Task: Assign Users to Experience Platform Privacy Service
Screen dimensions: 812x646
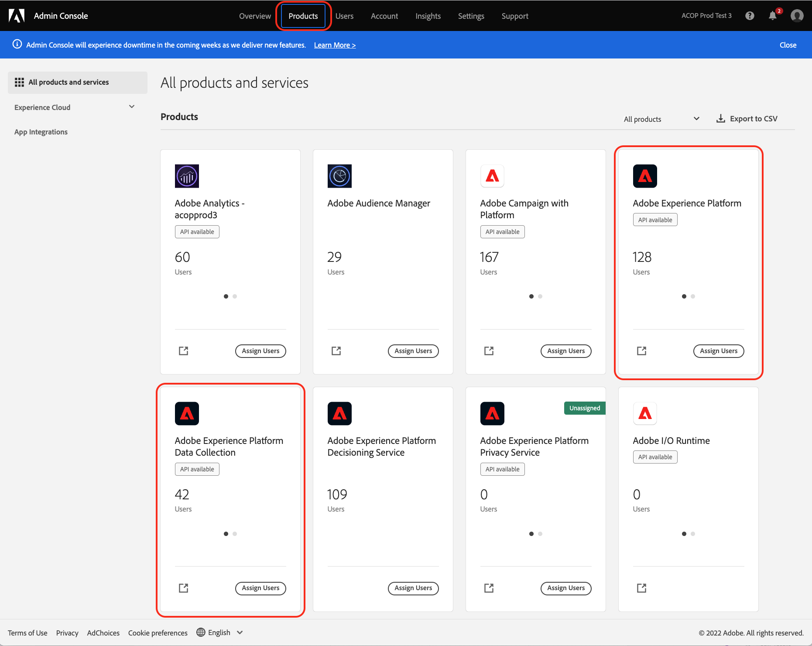Action: point(566,588)
